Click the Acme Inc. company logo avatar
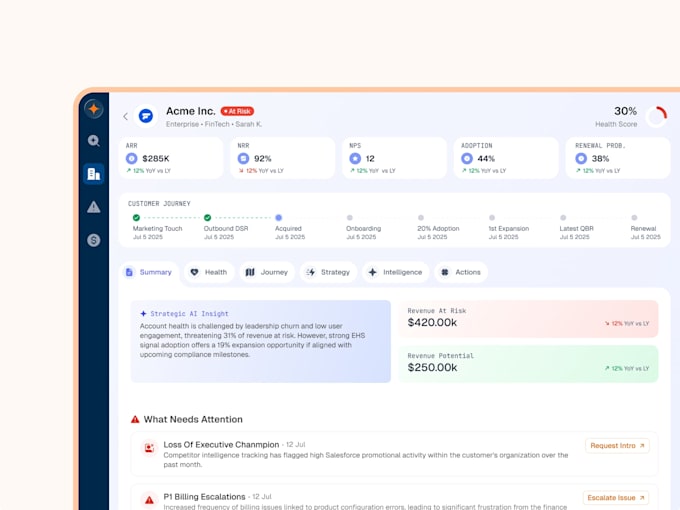Screen dimensions: 680x510 [146, 116]
